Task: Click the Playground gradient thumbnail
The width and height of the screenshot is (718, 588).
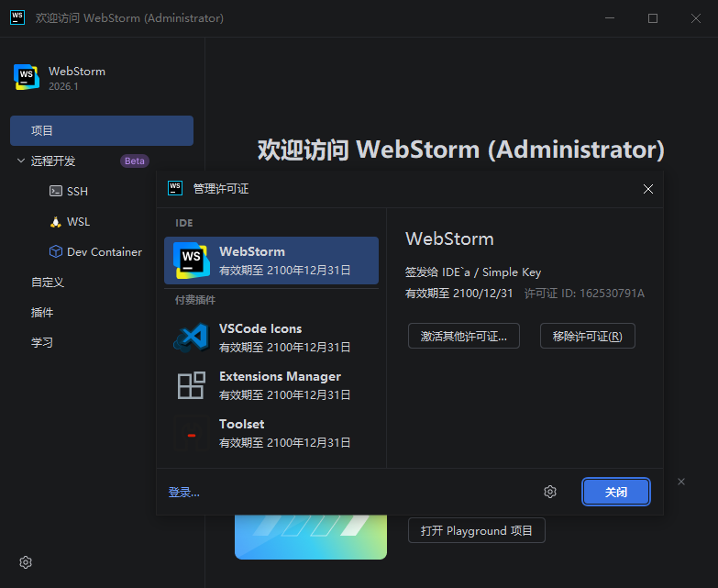Action: click(x=311, y=537)
